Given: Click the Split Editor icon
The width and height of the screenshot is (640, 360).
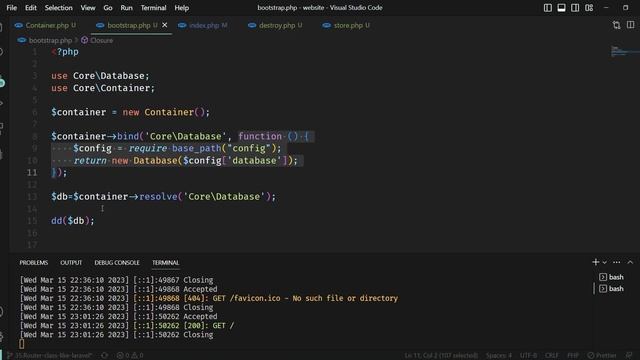Looking at the screenshot, I should pyautogui.click(x=631, y=25).
